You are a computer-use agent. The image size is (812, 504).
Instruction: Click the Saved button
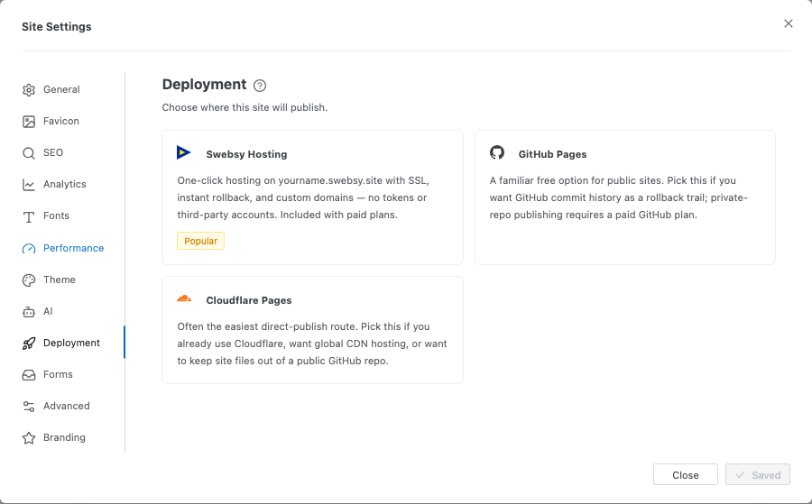click(758, 474)
